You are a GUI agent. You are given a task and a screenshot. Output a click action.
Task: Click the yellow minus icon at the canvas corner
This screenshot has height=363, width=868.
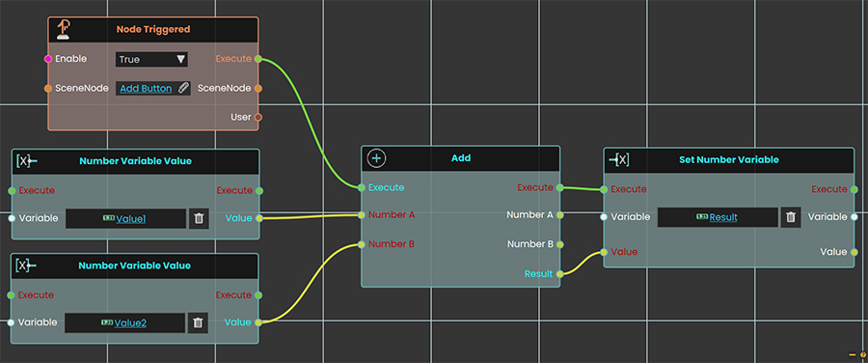pyautogui.click(x=853, y=354)
